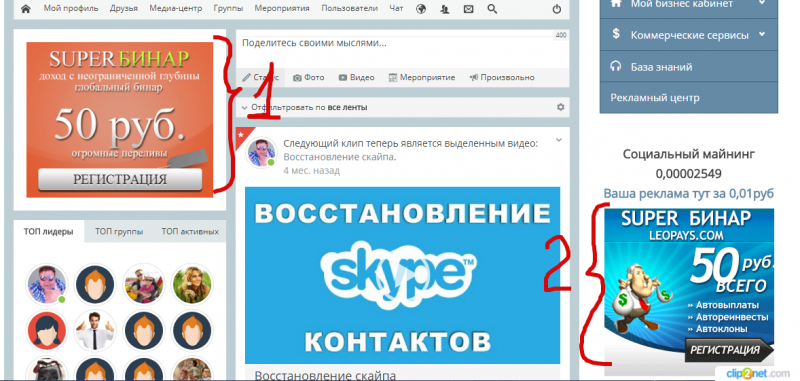This screenshot has height=381, width=800.
Task: Click the dollar icon for Коммерческие сервисы
Action: tap(616, 34)
